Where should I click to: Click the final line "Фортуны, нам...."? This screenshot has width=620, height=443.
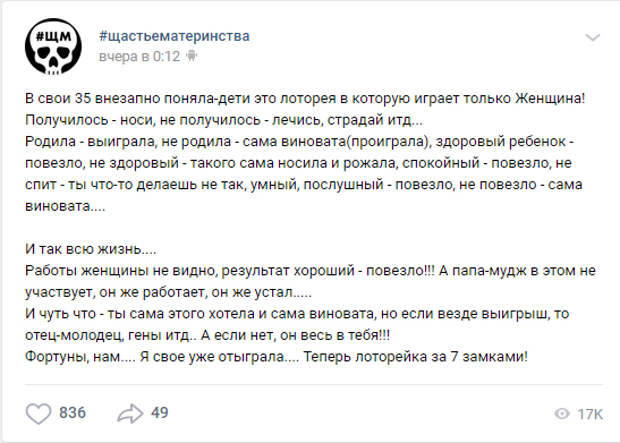276,357
